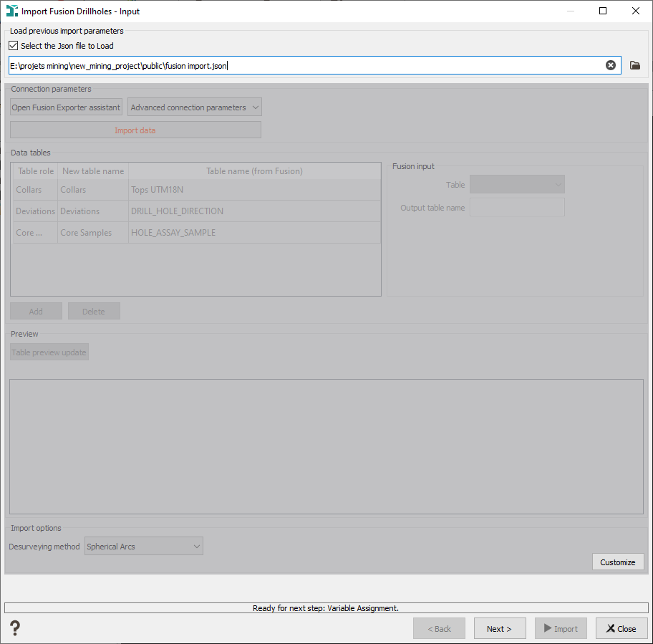The width and height of the screenshot is (653, 644).
Task: Close the dialog with Close button
Action: pos(621,628)
